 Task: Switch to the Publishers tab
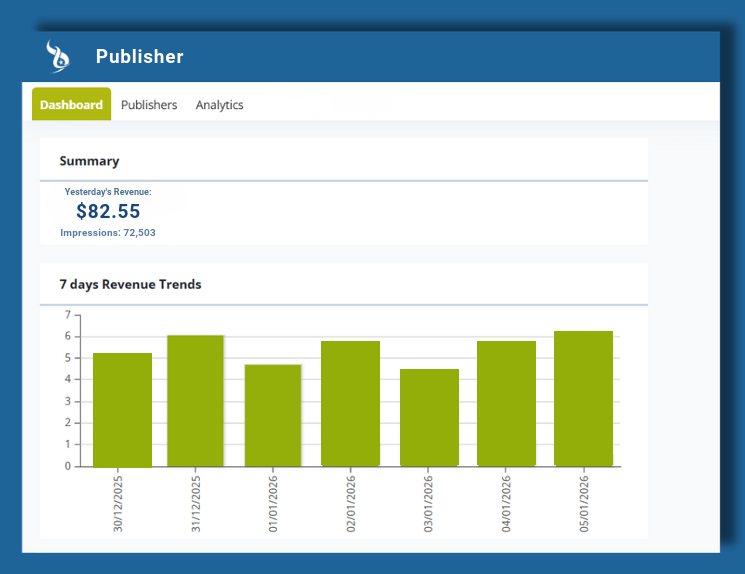pos(149,105)
